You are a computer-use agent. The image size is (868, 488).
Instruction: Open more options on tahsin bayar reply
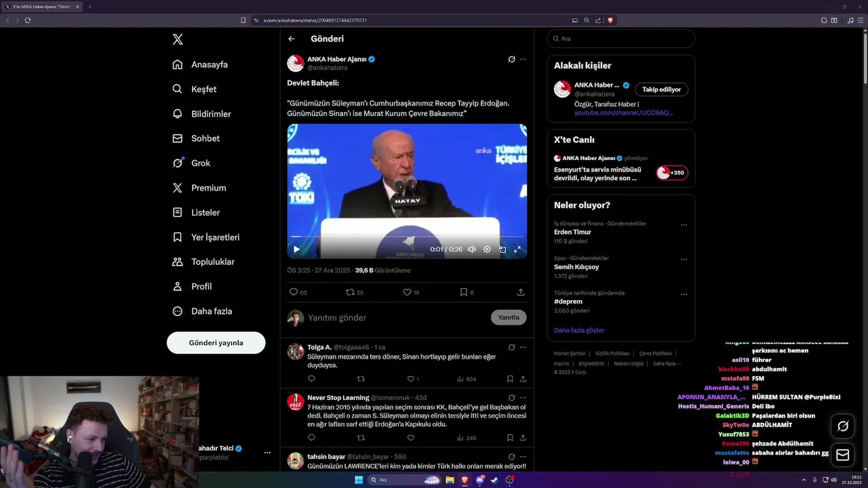[x=523, y=457]
